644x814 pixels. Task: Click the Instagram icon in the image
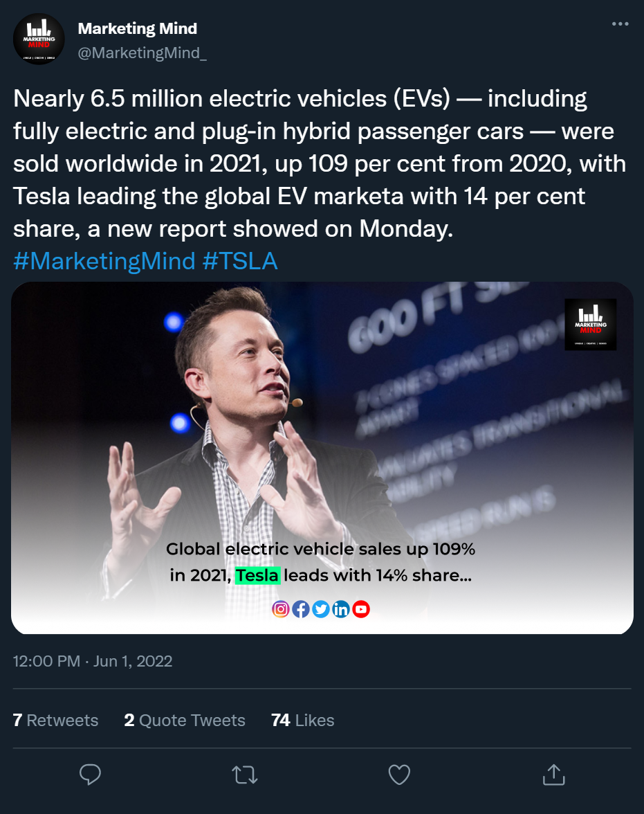281,609
